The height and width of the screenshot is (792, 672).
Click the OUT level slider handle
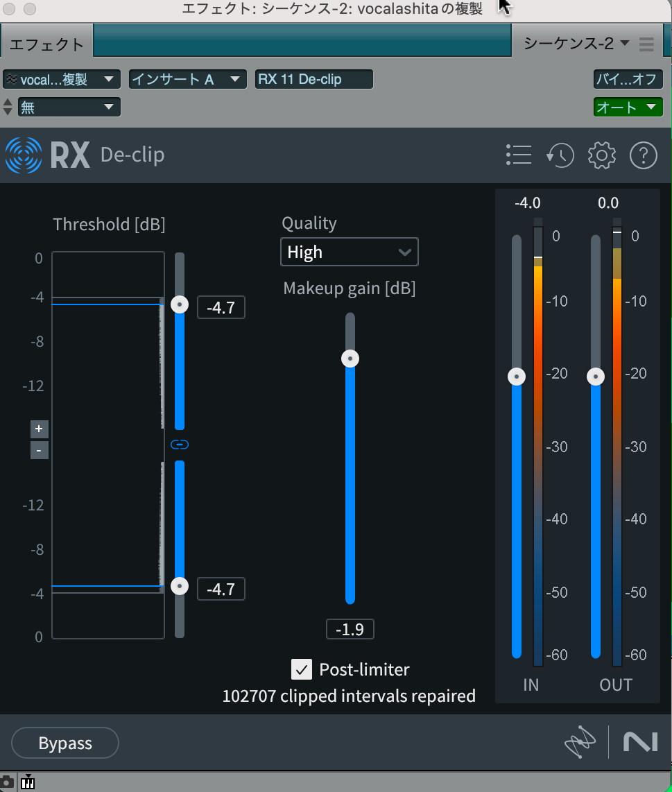596,377
